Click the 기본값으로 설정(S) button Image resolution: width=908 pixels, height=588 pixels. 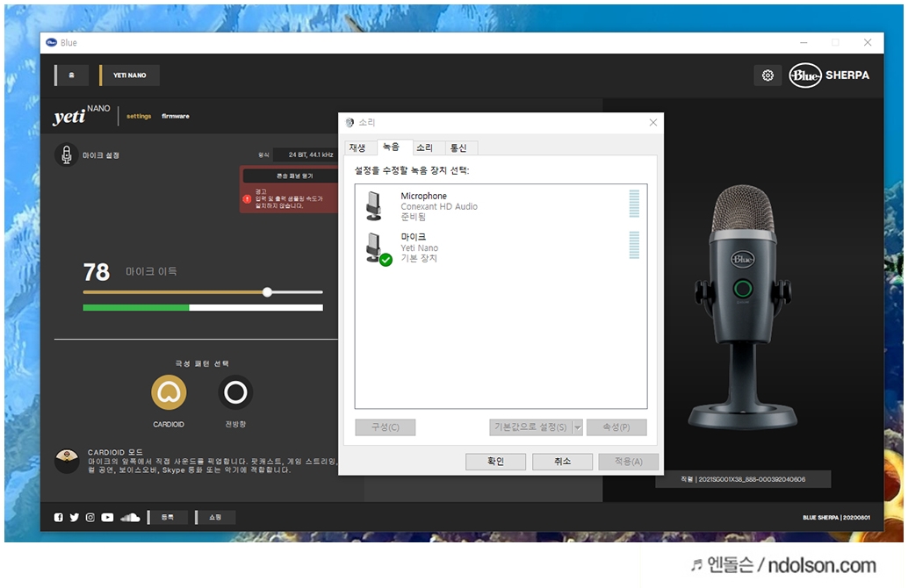(530, 427)
